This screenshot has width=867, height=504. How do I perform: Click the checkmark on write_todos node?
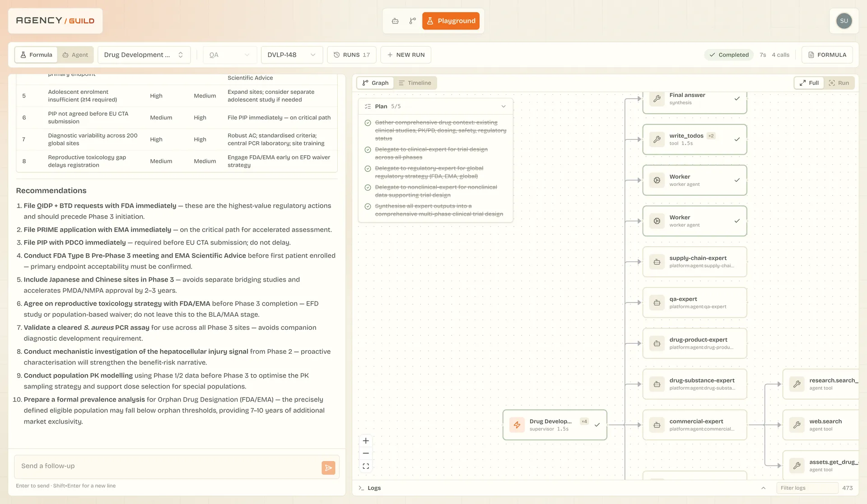pyautogui.click(x=737, y=139)
